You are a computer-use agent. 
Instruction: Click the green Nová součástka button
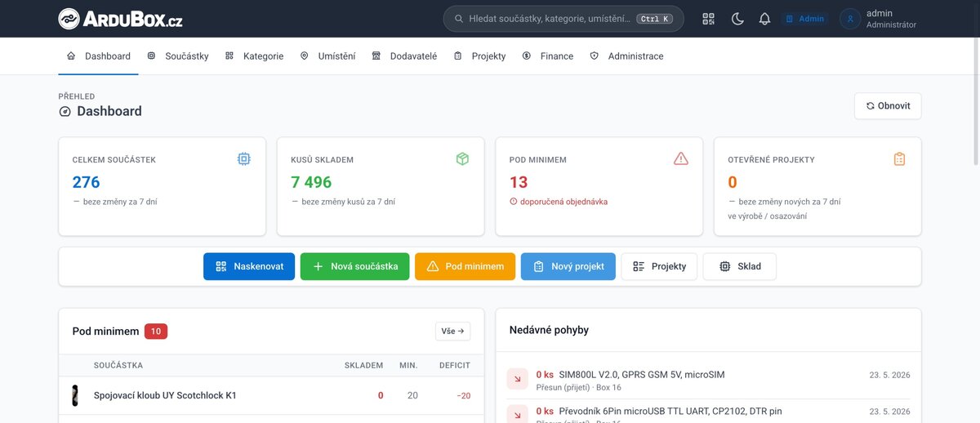(x=355, y=266)
